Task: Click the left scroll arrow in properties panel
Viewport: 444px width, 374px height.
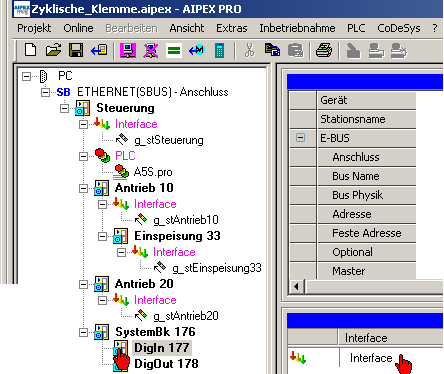Action: pyautogui.click(x=296, y=287)
